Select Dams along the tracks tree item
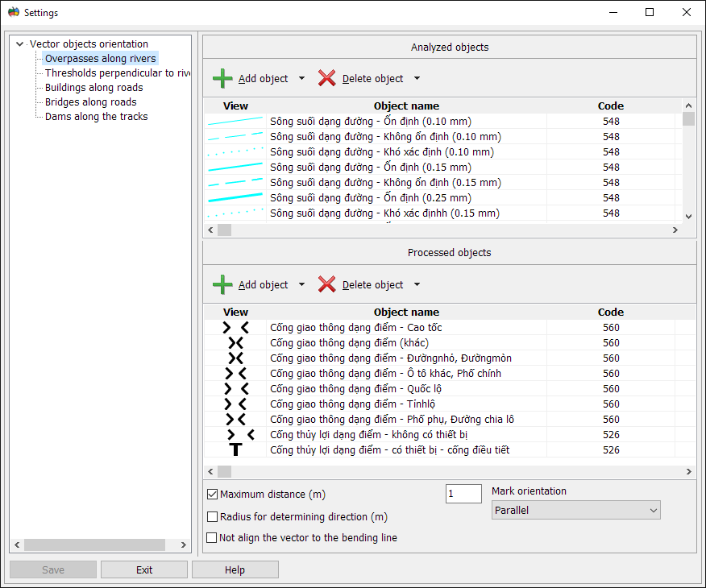Viewport: 706px width, 588px height. (97, 117)
